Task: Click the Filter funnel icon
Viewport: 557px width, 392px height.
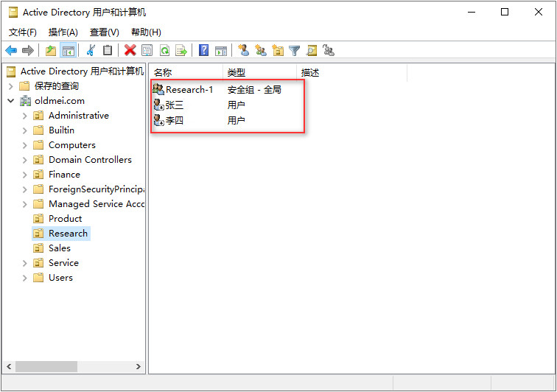Action: click(x=295, y=50)
